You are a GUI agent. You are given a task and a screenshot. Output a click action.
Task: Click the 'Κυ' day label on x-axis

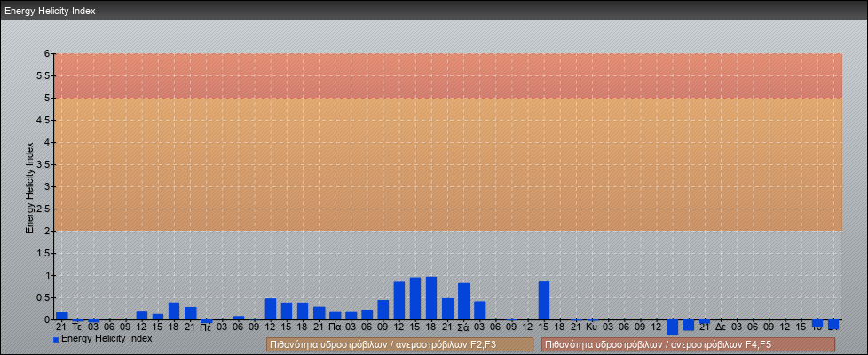point(592,327)
